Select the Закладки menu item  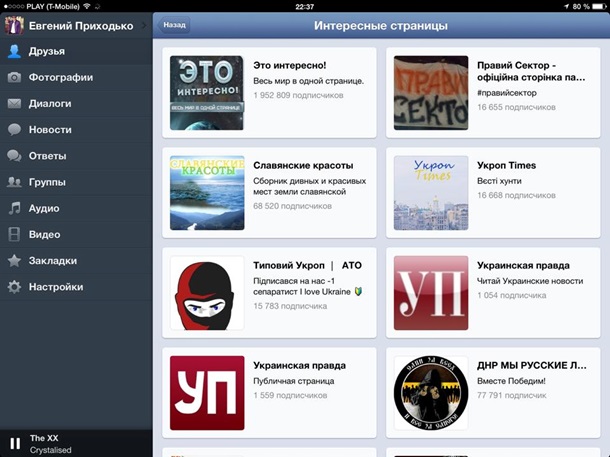(53, 261)
